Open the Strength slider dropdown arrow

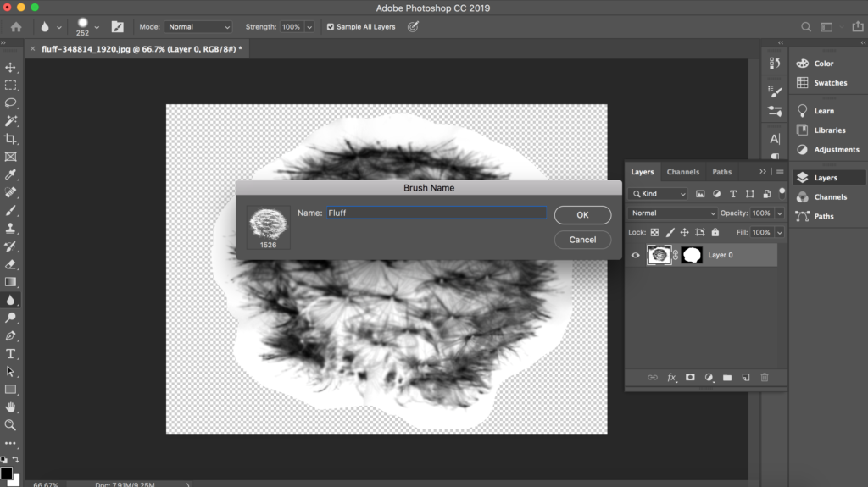tap(309, 26)
